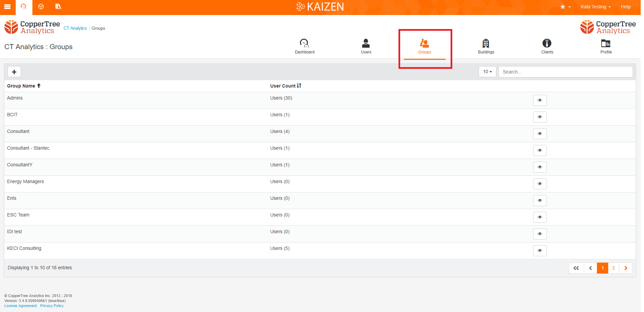This screenshot has height=312, width=644.
Task: Jump to first page of results
Action: point(576,268)
